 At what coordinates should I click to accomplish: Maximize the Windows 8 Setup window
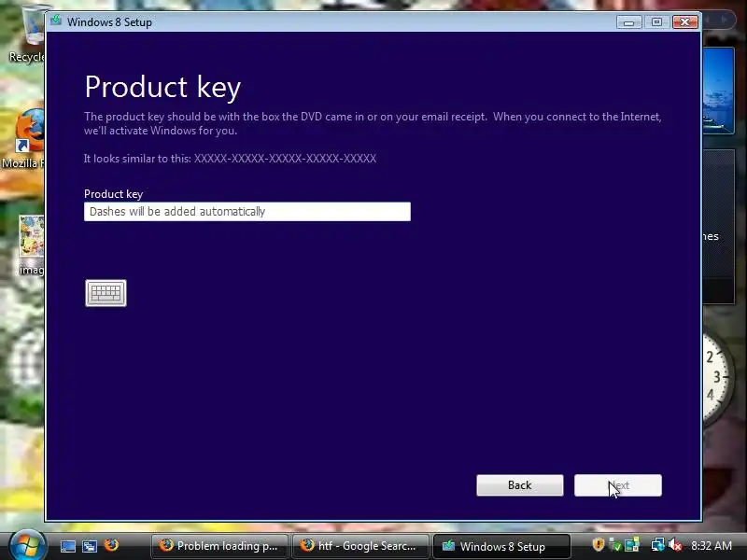click(x=656, y=22)
